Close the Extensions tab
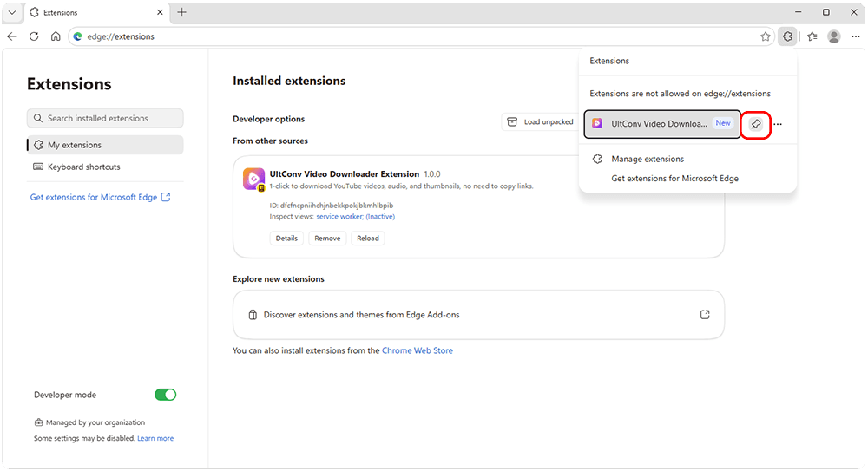 160,12
